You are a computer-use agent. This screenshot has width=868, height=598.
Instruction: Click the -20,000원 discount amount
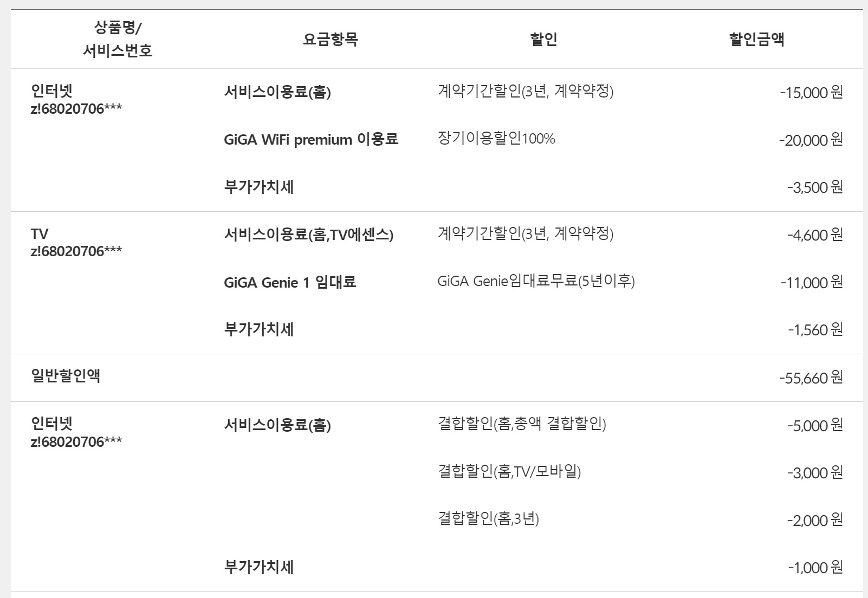tap(811, 140)
